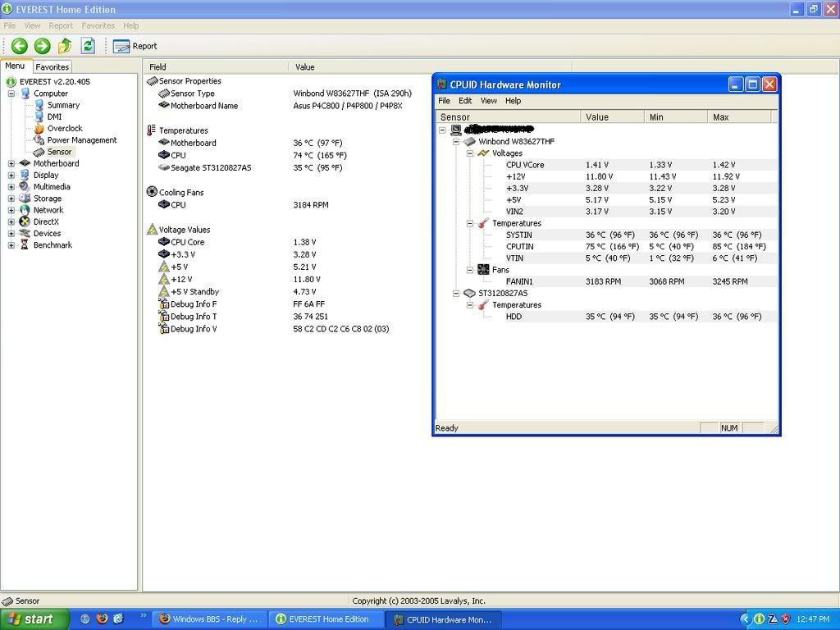Click the Benchmark hourglass icon in the tree
The image size is (840, 630).
pos(25,245)
